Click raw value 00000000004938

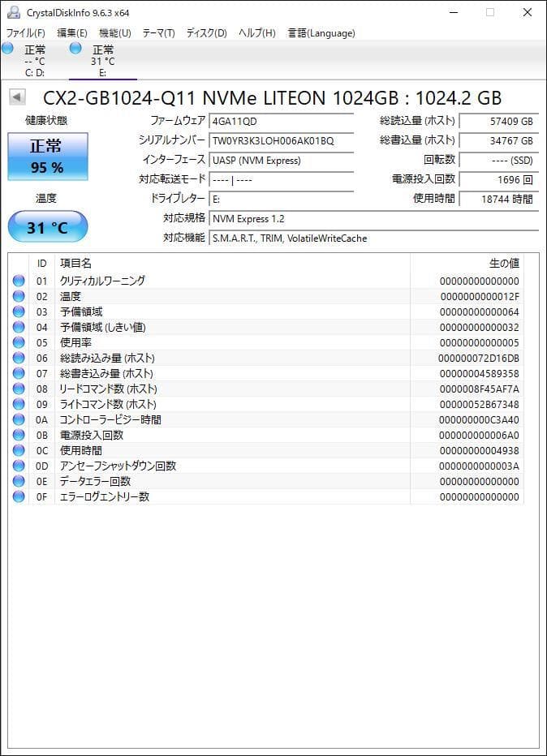point(479,451)
